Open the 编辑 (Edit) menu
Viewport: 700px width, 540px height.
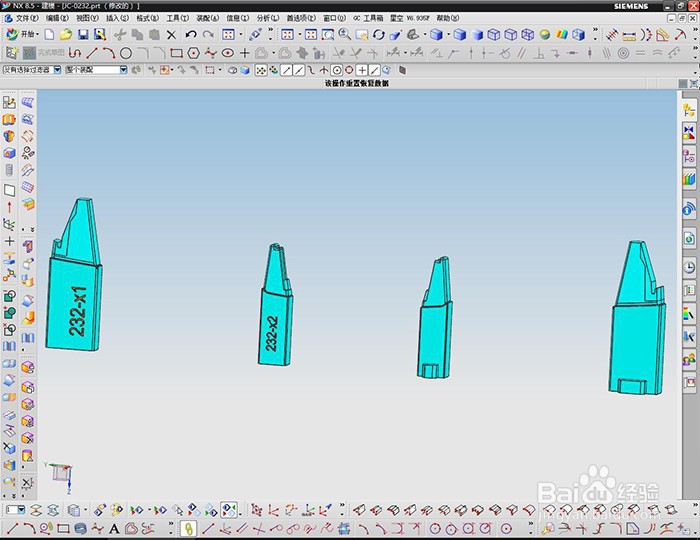[57, 18]
